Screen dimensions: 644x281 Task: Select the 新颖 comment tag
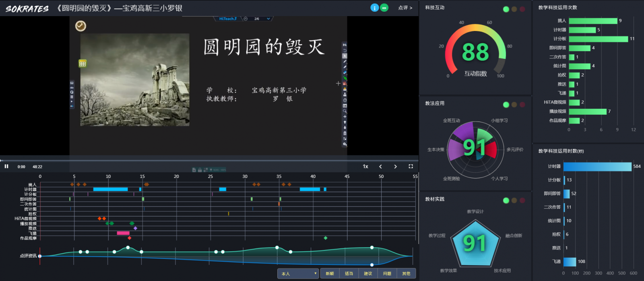click(330, 274)
